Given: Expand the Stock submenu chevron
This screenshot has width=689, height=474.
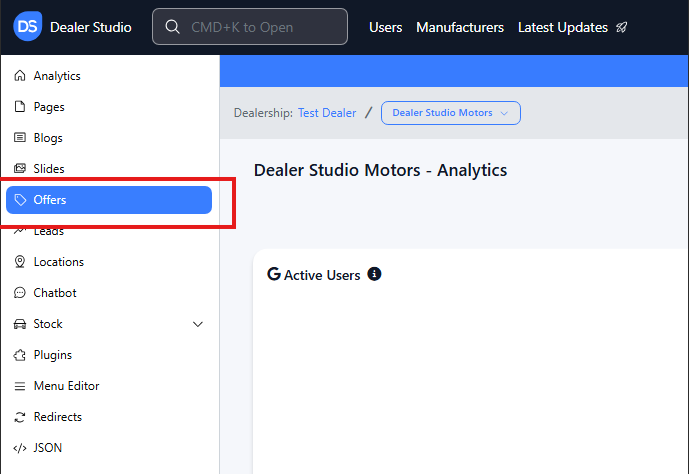Looking at the screenshot, I should [x=197, y=324].
